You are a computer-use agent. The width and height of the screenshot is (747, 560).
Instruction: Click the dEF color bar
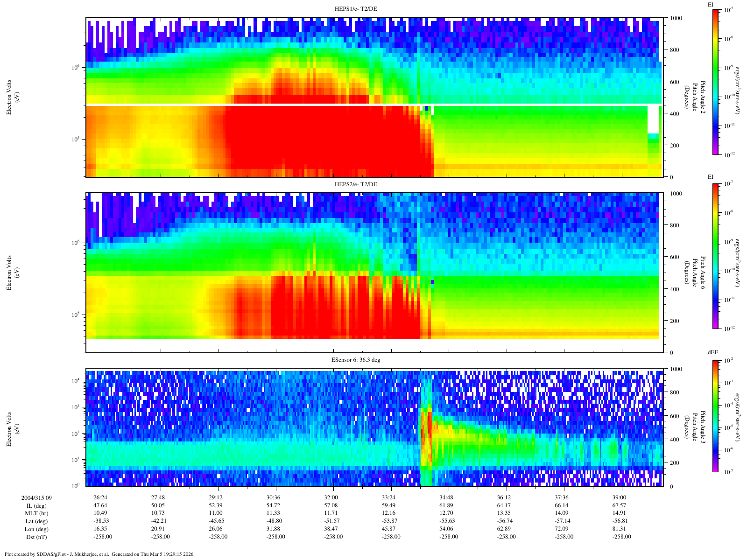point(716,416)
